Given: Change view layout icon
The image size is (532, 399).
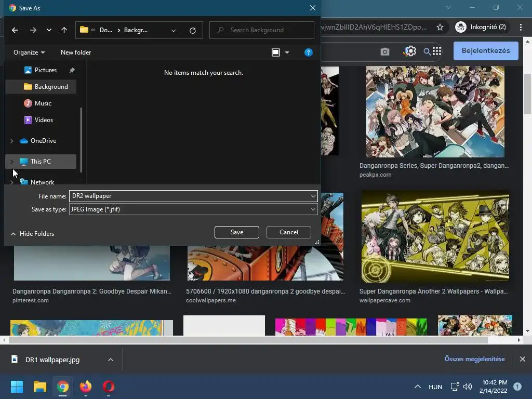Looking at the screenshot, I should [x=276, y=52].
